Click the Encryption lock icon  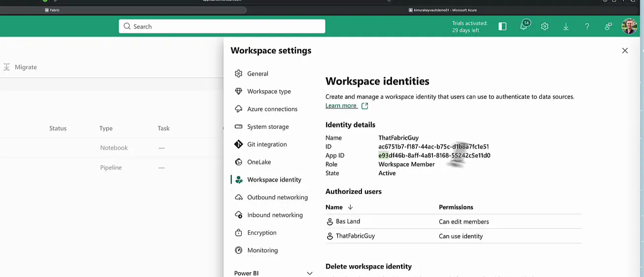pos(239,233)
